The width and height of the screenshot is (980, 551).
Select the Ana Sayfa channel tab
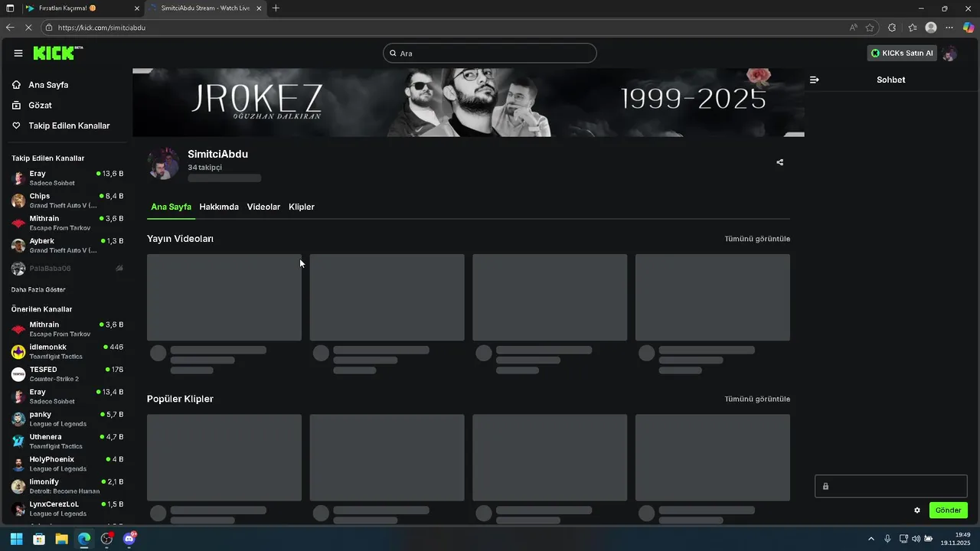point(171,207)
